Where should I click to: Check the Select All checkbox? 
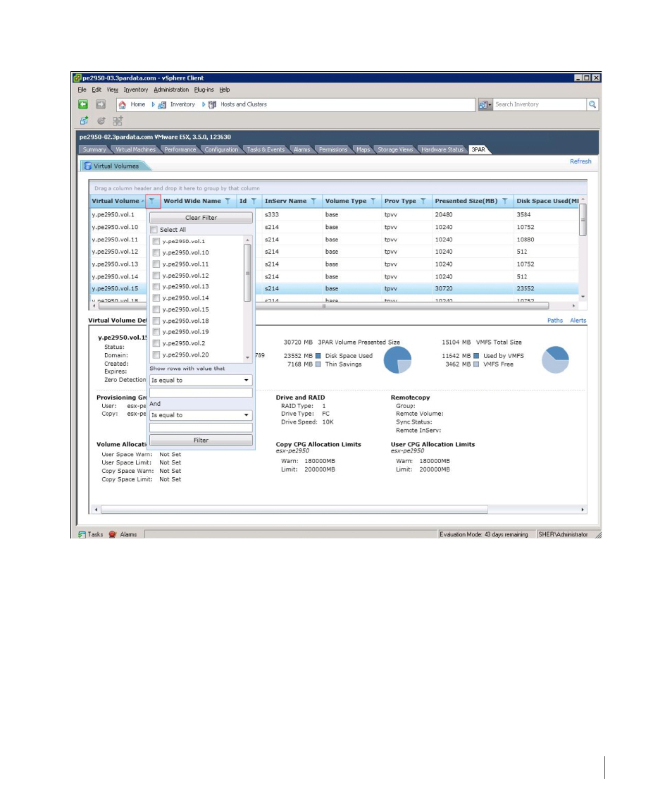pyautogui.click(x=154, y=230)
